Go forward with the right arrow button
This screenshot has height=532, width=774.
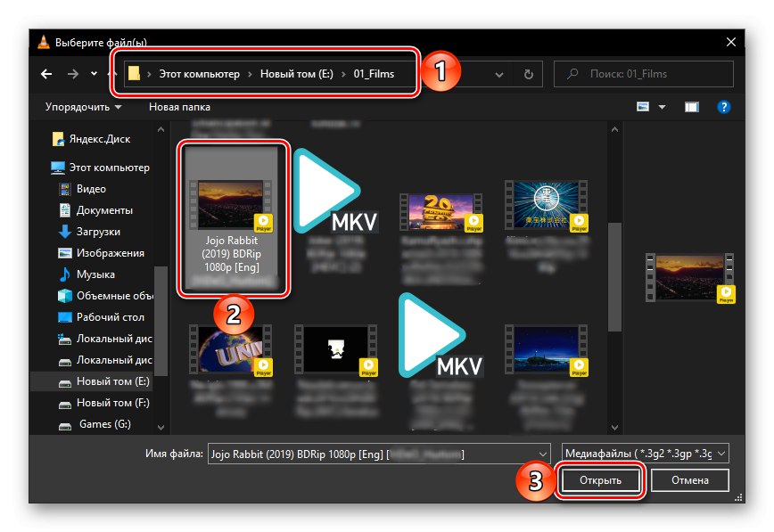tap(73, 74)
